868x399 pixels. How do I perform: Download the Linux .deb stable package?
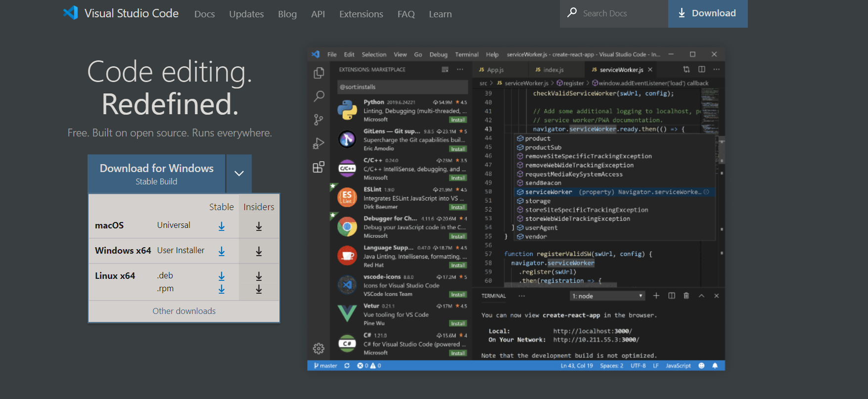tap(222, 276)
